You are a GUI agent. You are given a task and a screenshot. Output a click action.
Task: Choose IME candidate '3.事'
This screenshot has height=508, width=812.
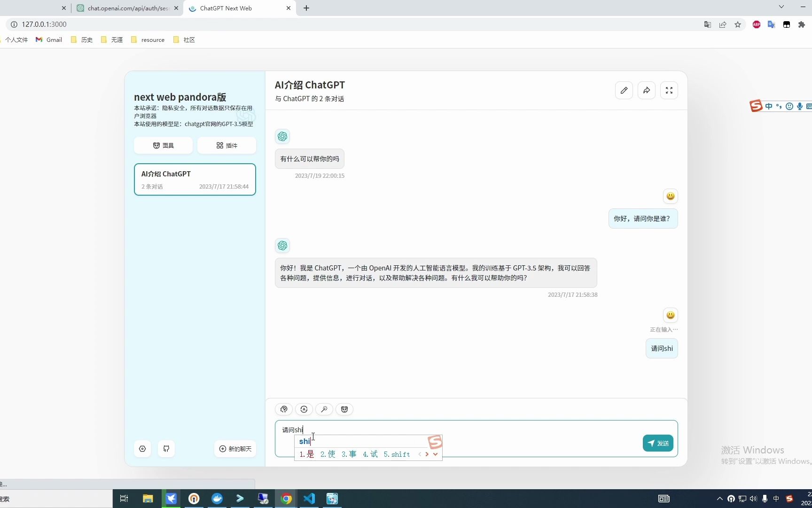(349, 454)
